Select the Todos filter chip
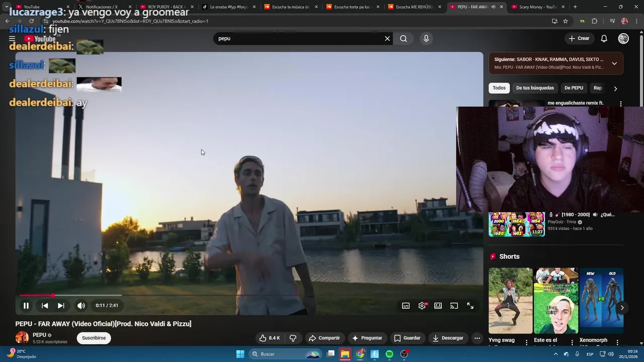Screen dimensions: 644x362 click(499, 88)
